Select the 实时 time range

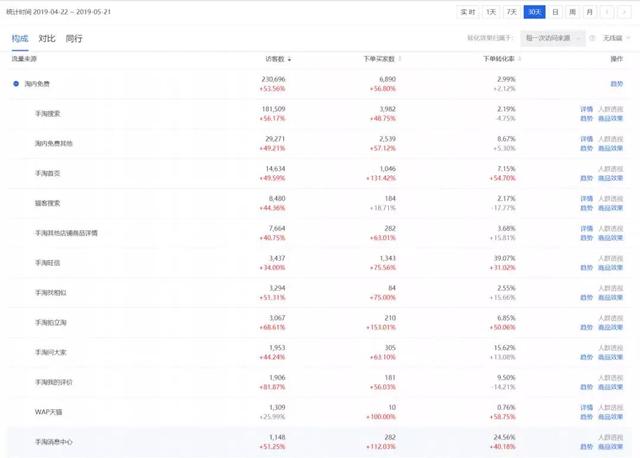coord(468,12)
